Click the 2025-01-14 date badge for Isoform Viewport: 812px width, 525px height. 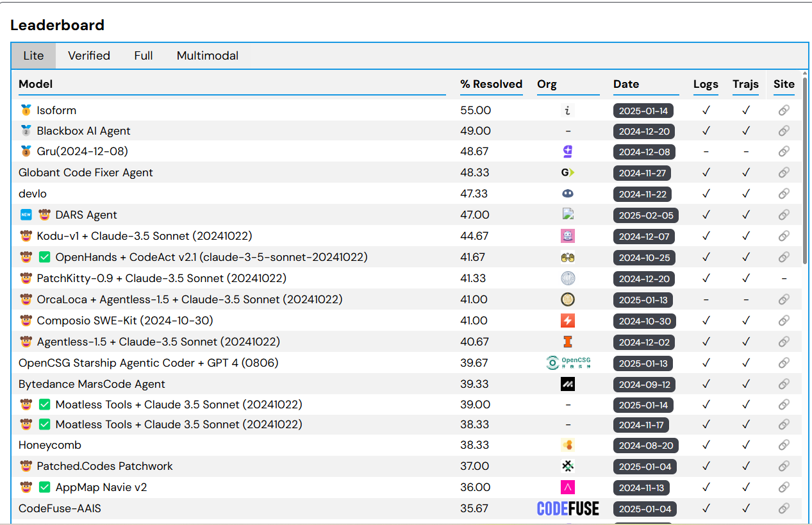click(x=643, y=111)
